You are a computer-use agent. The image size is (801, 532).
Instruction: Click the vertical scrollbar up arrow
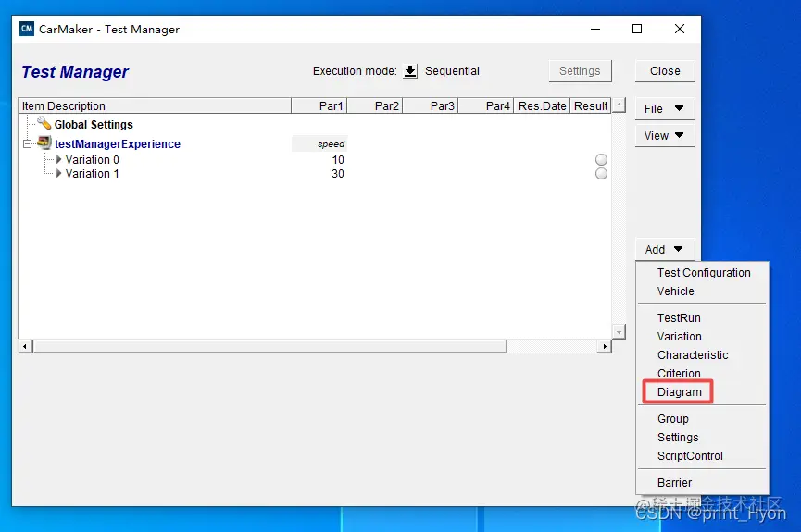tap(619, 105)
